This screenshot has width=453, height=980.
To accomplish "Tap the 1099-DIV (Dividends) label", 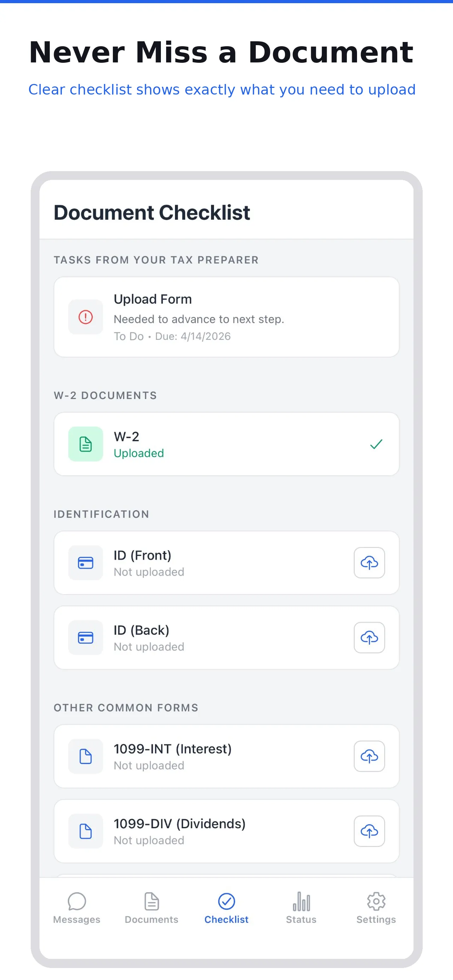I will [180, 824].
